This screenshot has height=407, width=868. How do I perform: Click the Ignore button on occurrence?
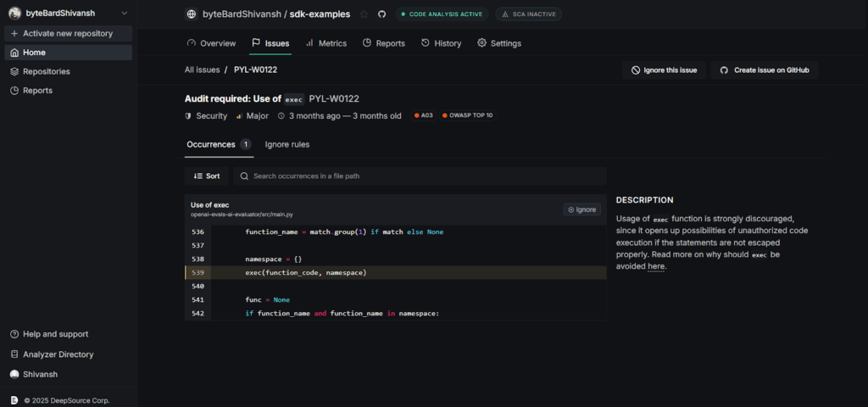(x=581, y=209)
